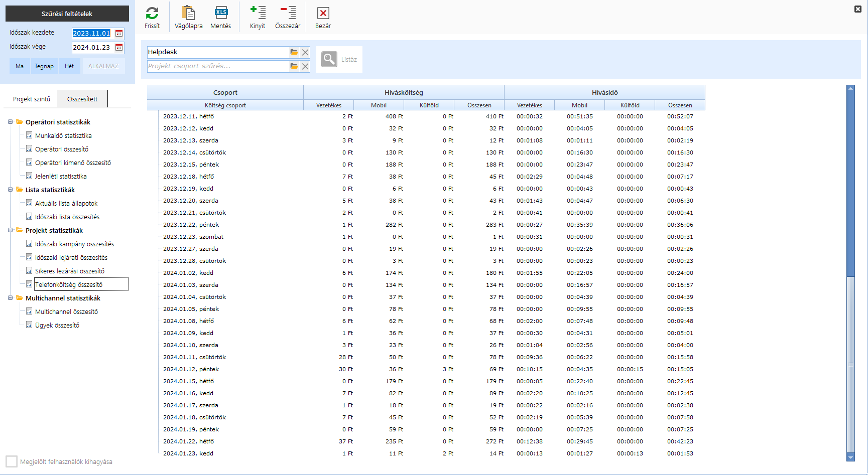This screenshot has height=475, width=868.
Task: Collapse the Multichannel statisztikák tree node
Action: point(11,298)
